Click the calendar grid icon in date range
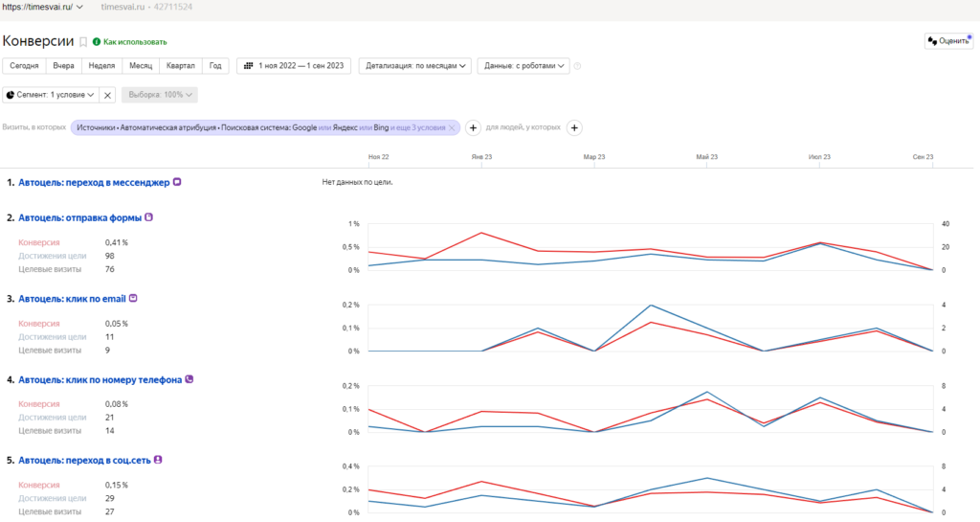The width and height of the screenshot is (980, 522). click(248, 66)
